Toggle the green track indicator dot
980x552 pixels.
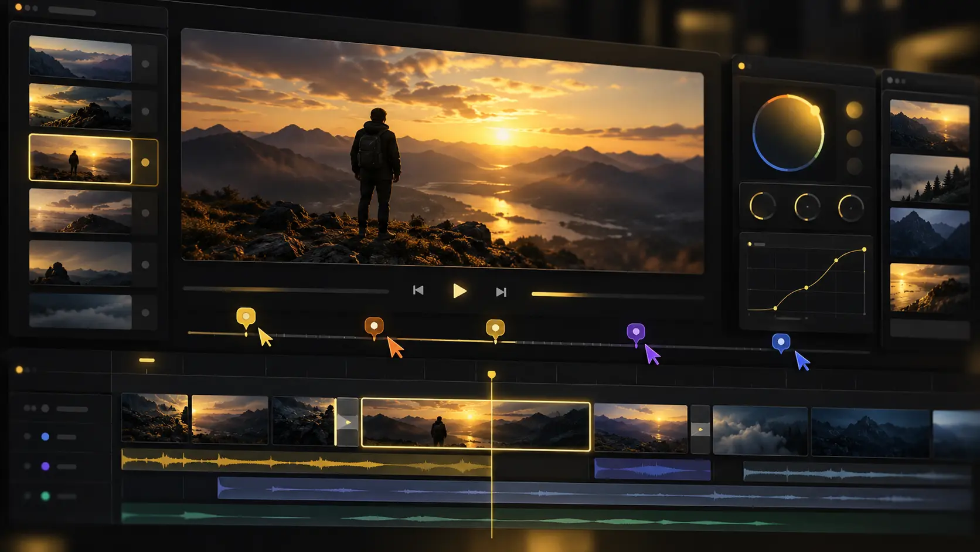[x=45, y=496]
